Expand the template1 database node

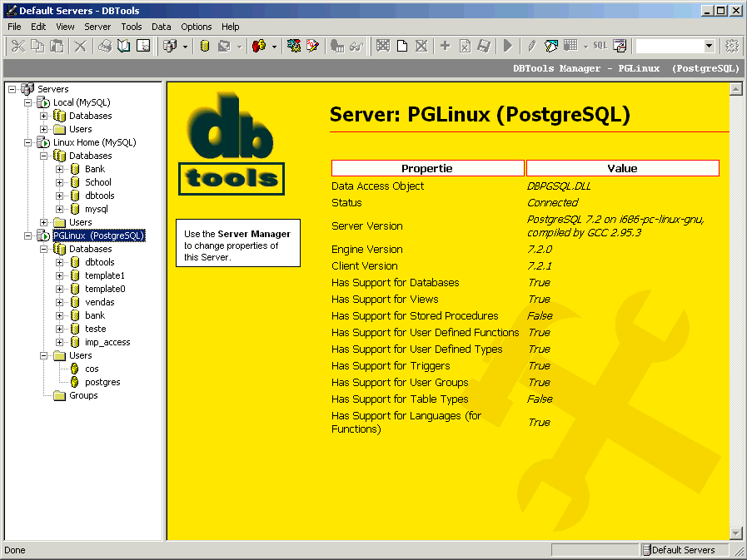(60, 275)
